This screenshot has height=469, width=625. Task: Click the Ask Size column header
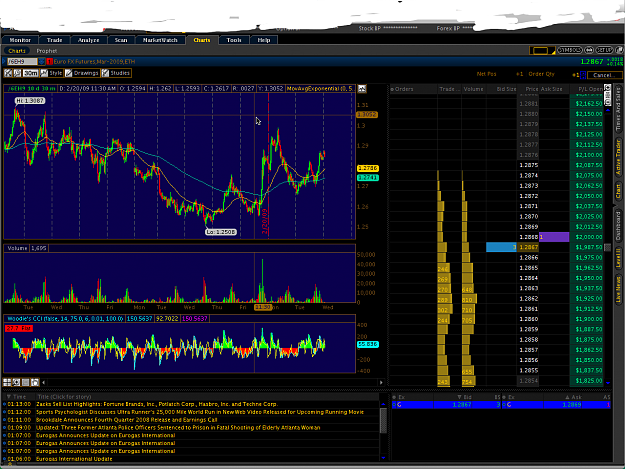click(554, 89)
